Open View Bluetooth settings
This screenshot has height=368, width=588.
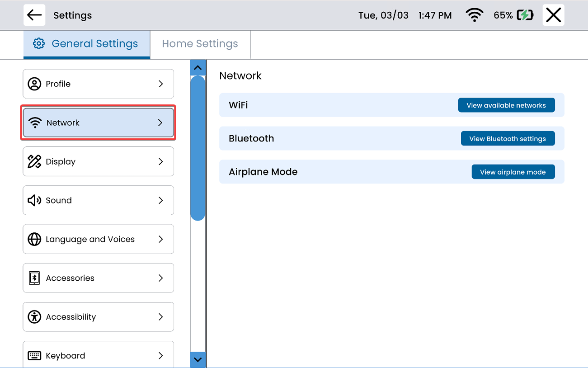tap(508, 139)
